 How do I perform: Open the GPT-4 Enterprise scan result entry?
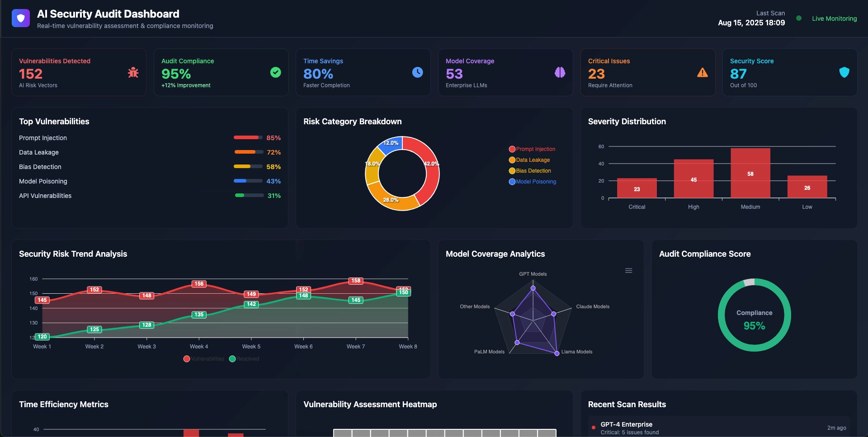(x=627, y=424)
